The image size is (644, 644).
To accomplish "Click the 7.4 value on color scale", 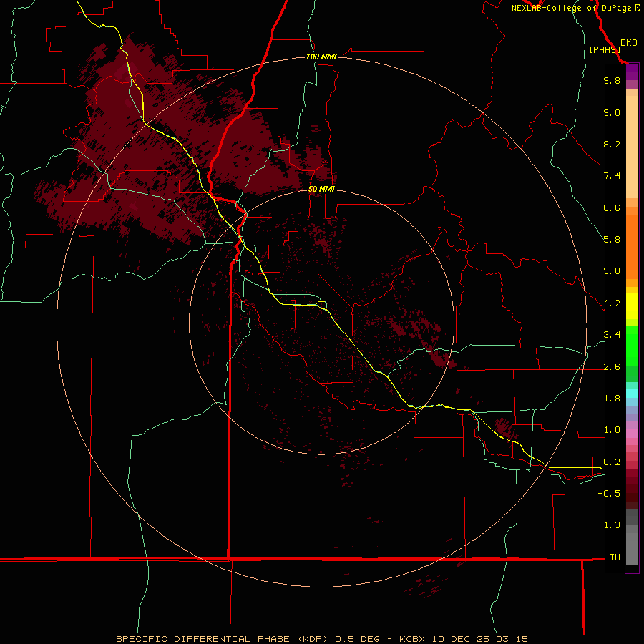I will (612, 176).
